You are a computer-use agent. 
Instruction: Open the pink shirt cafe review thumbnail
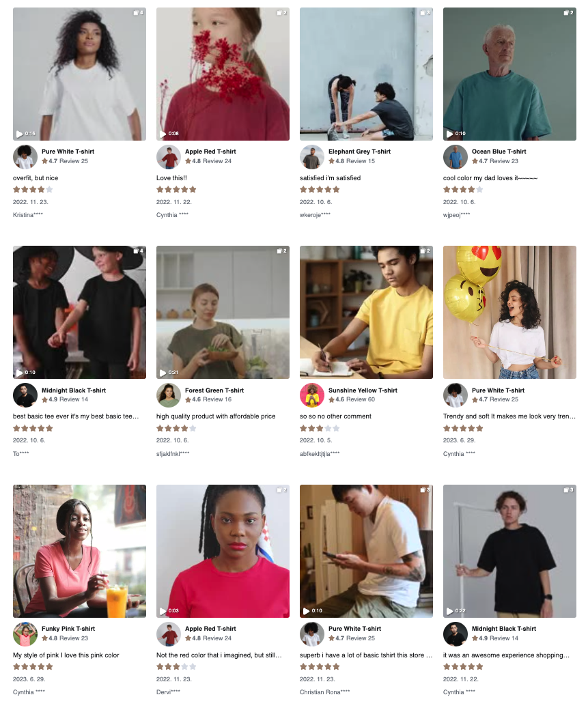79,551
